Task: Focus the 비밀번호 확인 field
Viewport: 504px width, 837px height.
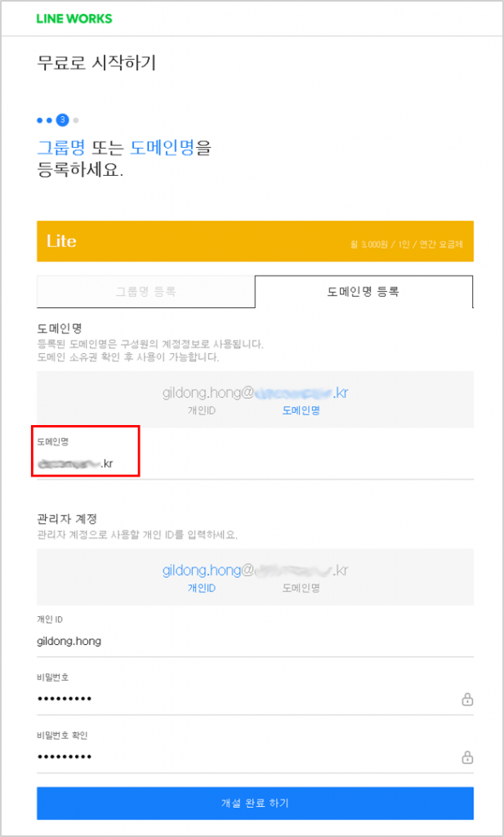Action: pos(255,757)
